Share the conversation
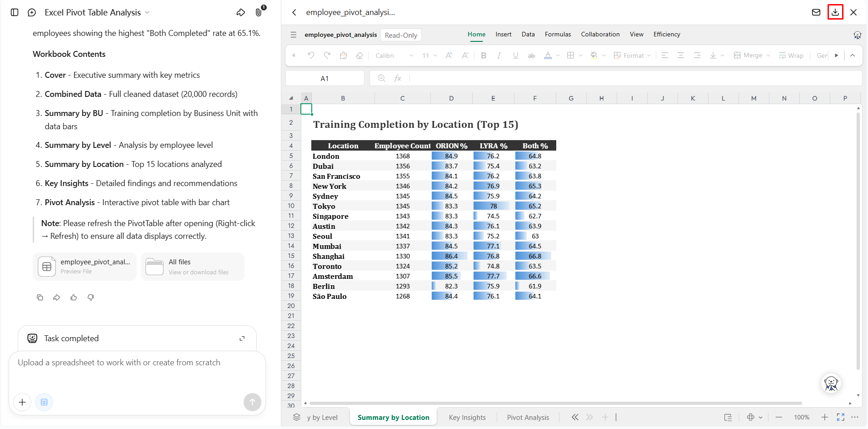 (241, 12)
